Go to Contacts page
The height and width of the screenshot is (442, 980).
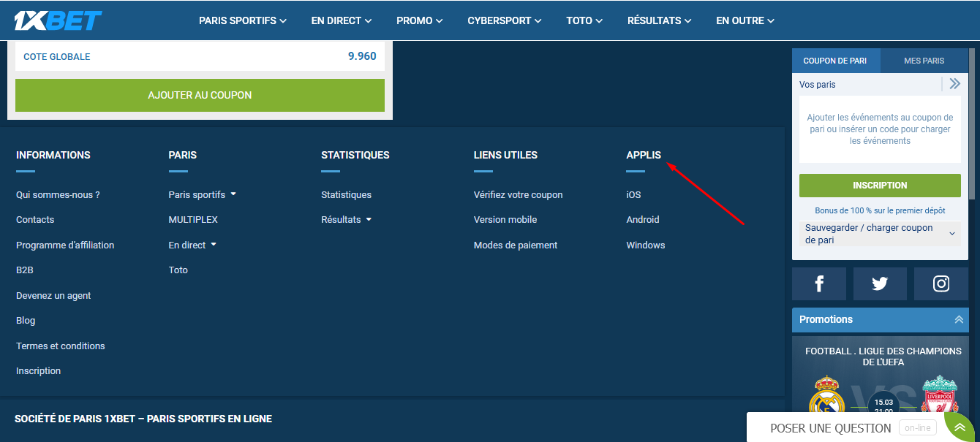coord(35,220)
